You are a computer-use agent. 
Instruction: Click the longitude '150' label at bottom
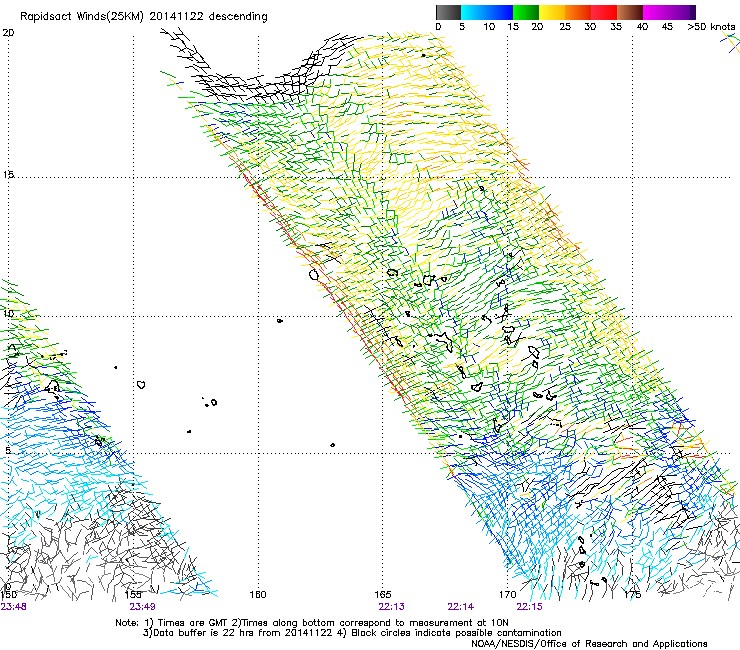click(9, 594)
